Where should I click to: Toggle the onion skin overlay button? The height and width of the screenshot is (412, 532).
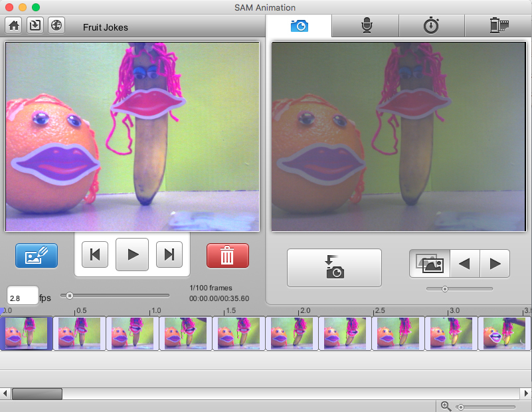(x=430, y=264)
